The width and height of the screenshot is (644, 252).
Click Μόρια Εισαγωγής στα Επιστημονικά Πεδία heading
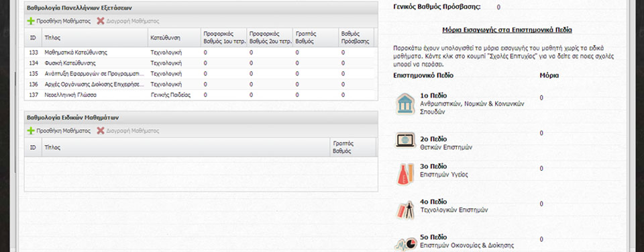coord(507,30)
